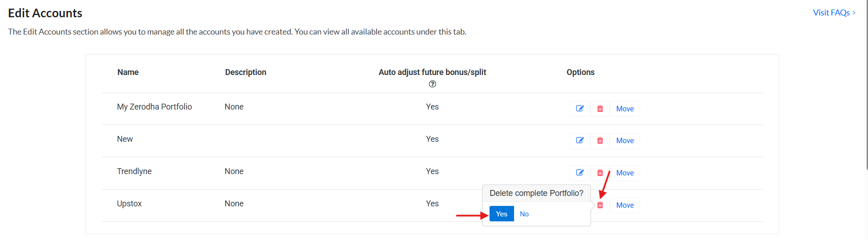Screen dimensions: 868x240
Task: Edit the Trendlyne account
Action: (x=580, y=173)
